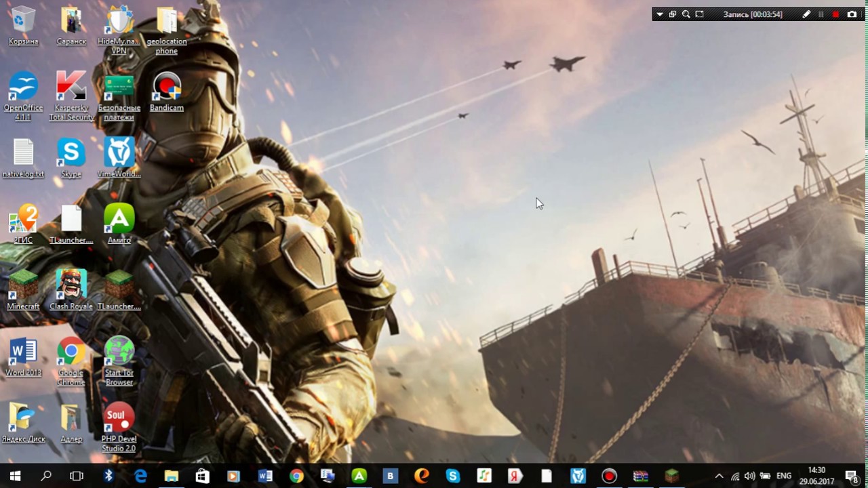Open Windows Store from taskbar
Viewport: 868px width, 488px height.
pyautogui.click(x=203, y=476)
